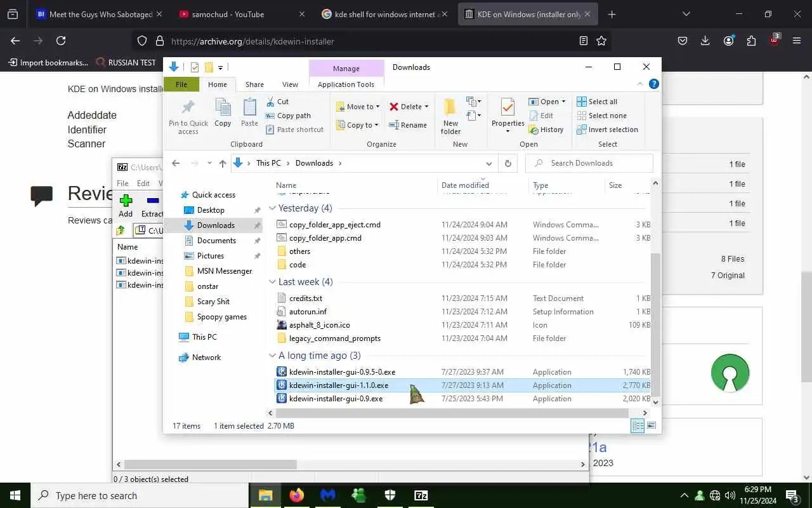Click the Copy icon in Clipboard group

223,113
